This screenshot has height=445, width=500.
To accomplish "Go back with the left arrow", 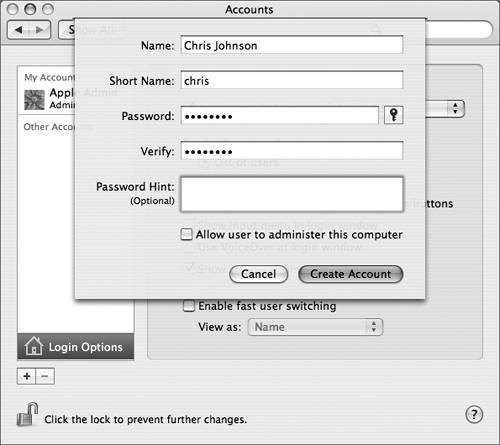I will point(18,30).
